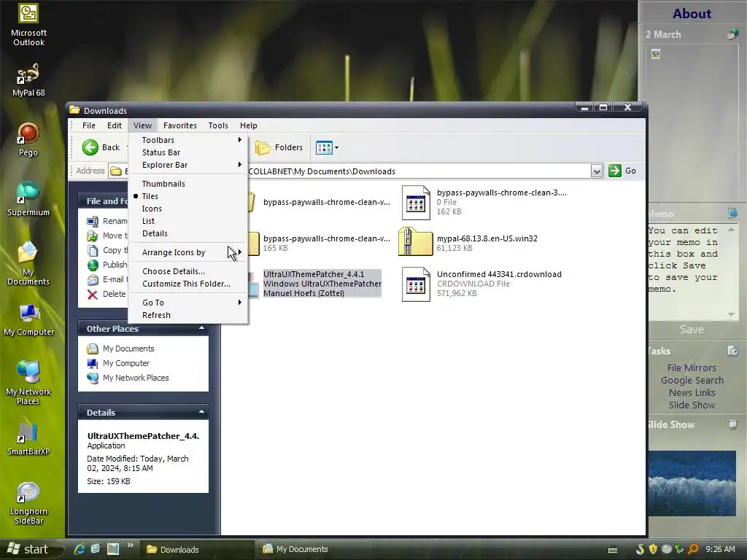747x560 pixels.
Task: Expand the Toolbars submenu
Action: point(187,140)
